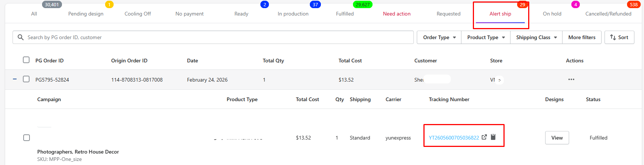Screen dimensions: 644x165
Task: Collapse order PG5795-52824 row
Action: (15, 79)
